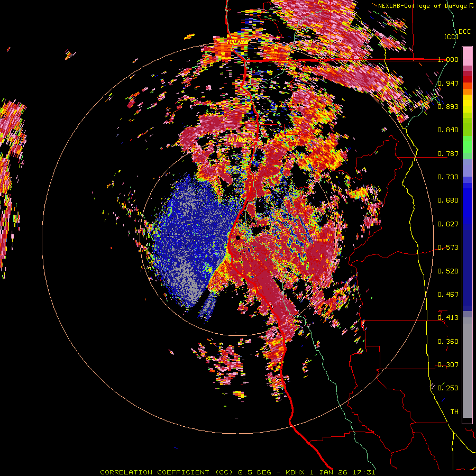The height and width of the screenshot is (476, 476).
Task: Select the 50 NM range ring label
Action: tap(237, 140)
